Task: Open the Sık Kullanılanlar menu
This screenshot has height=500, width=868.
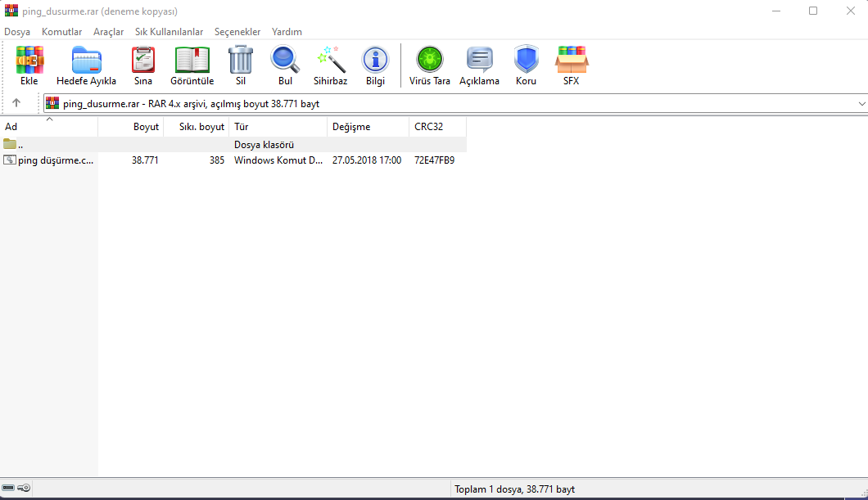Action: (169, 32)
